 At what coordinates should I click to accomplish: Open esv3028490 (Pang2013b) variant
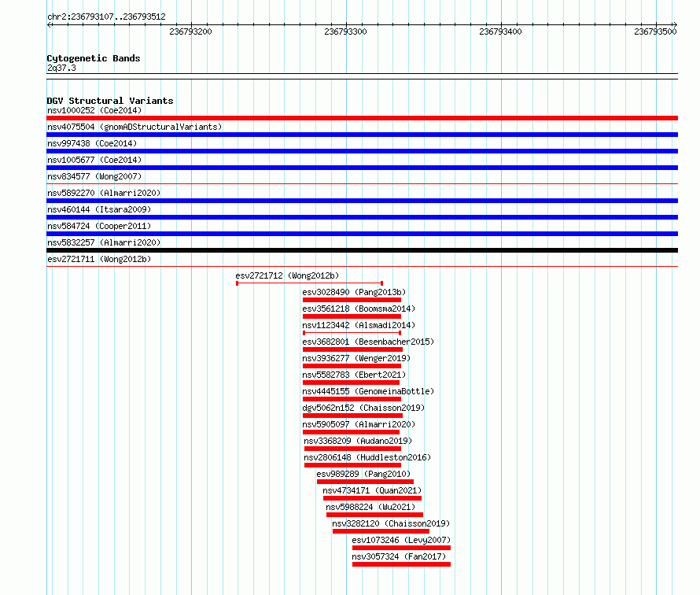click(354, 292)
